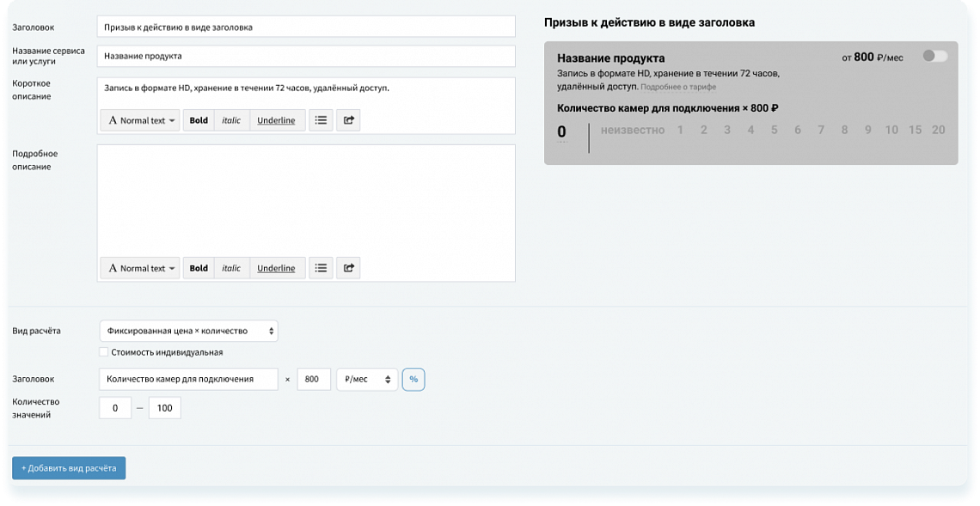Open Normal text dropdown in short description
980x506 pixels.
pos(140,120)
